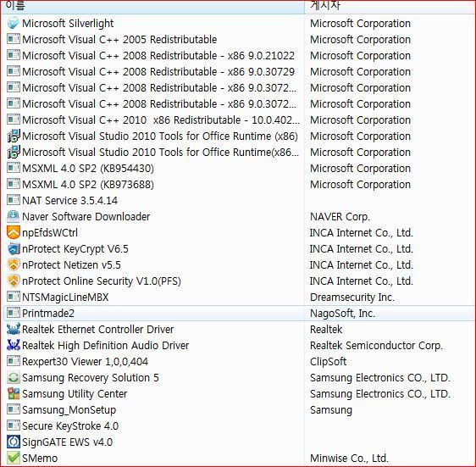Screen dimensions: 476x467
Task: Click the Samsung_MonSetup icon
Action: (14, 409)
